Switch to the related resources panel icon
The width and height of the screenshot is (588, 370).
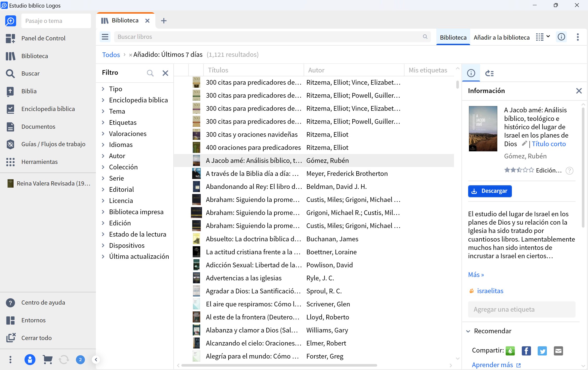click(x=489, y=73)
